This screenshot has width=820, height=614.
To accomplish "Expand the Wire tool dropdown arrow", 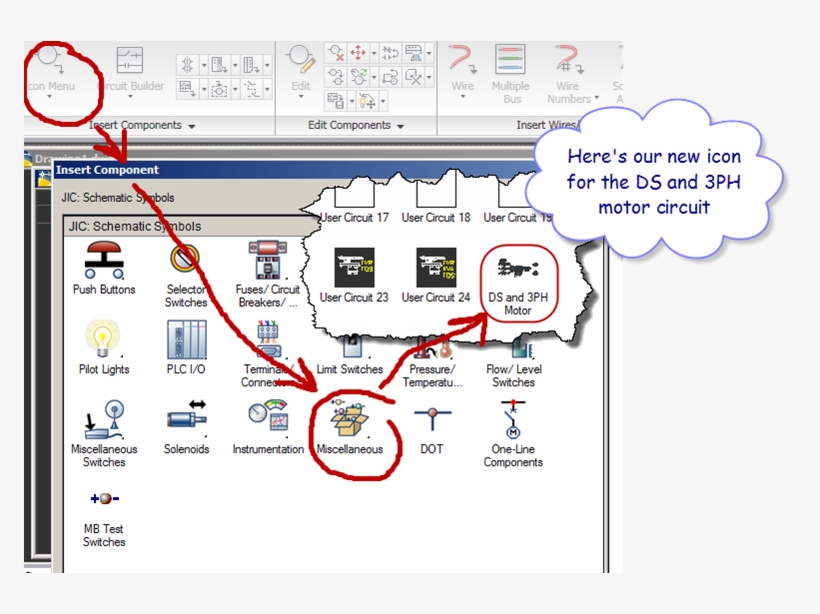I will click(x=462, y=98).
